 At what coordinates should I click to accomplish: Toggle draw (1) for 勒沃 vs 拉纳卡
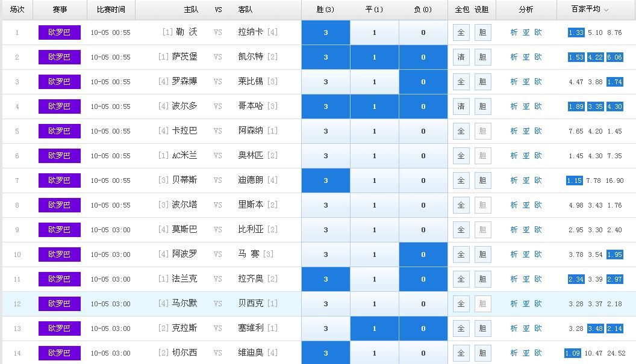pyautogui.click(x=375, y=32)
